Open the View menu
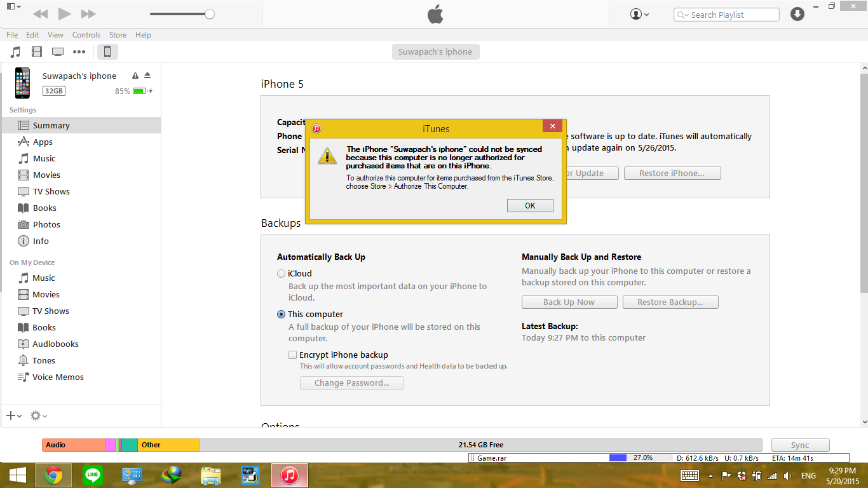 pyautogui.click(x=55, y=35)
